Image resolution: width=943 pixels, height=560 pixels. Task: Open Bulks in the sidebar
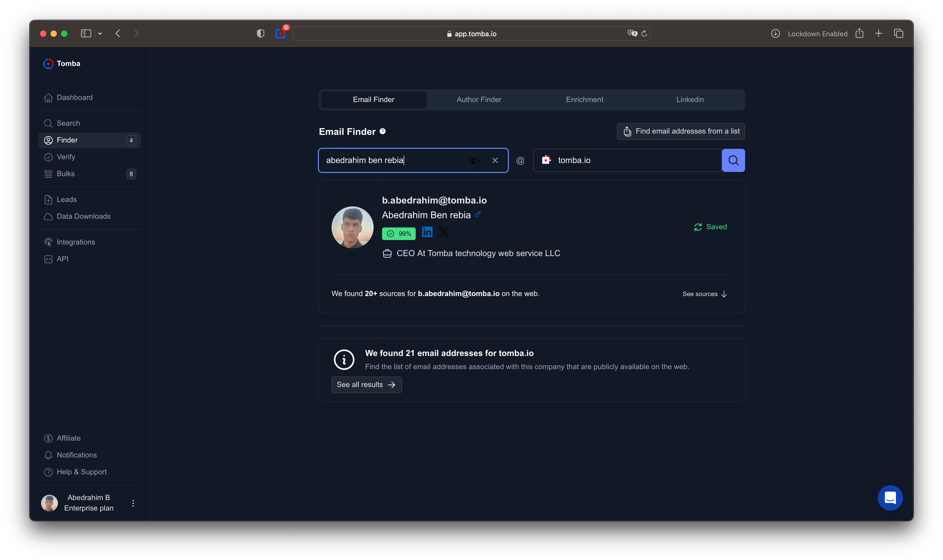point(89,174)
